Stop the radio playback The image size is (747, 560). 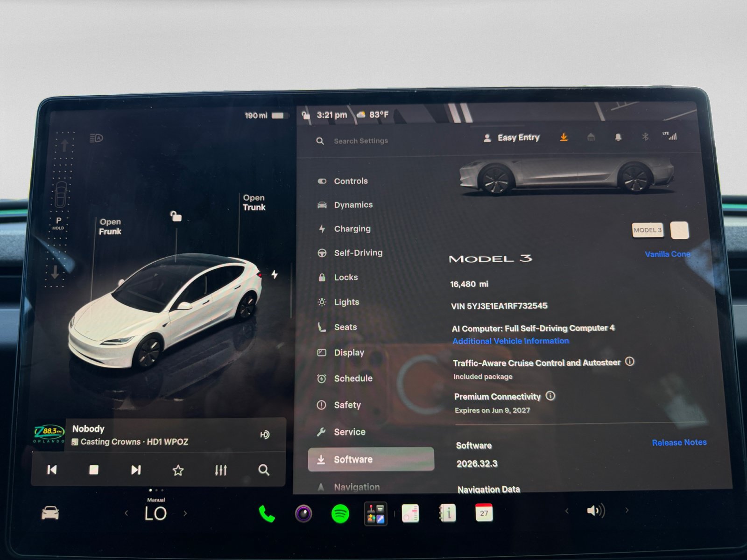click(94, 469)
